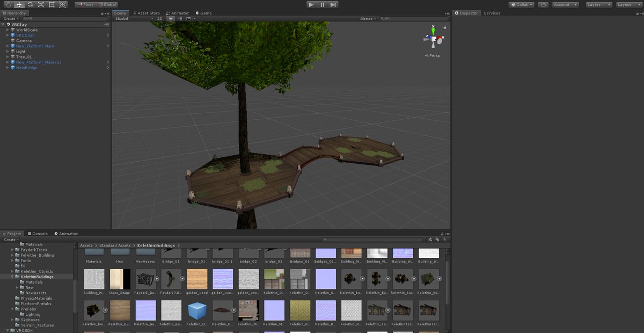Toggle Global/Local handle rotation

pos(107,4)
